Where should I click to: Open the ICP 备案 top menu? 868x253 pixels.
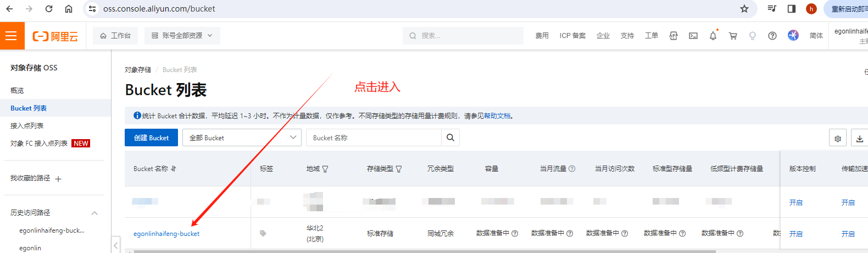572,36
